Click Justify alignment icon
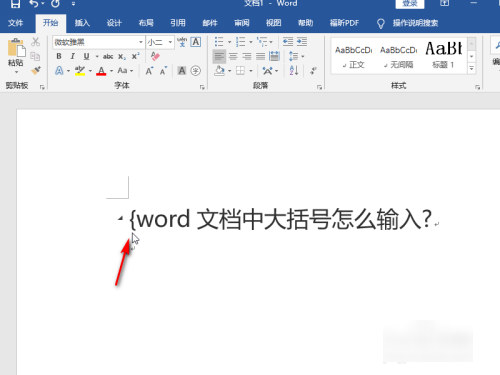Image resolution: width=500 pixels, height=375 pixels. coord(260,56)
